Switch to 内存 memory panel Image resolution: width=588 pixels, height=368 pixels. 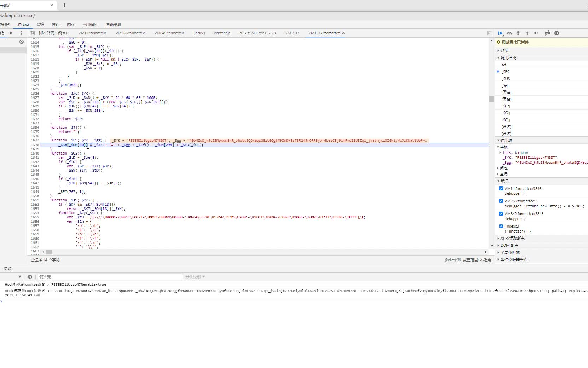71,24
